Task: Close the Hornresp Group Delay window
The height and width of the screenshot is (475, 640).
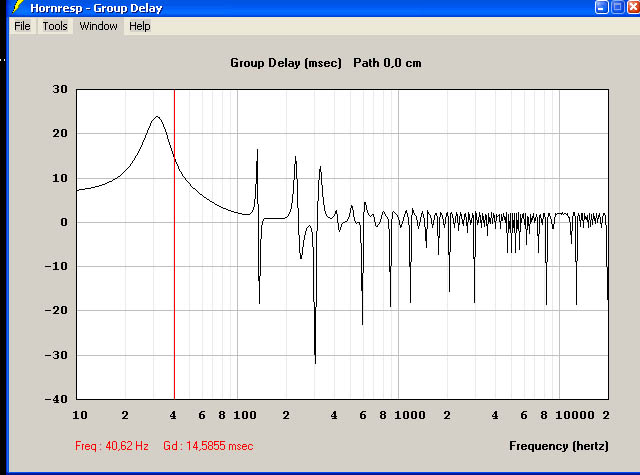Action: pyautogui.click(x=633, y=7)
